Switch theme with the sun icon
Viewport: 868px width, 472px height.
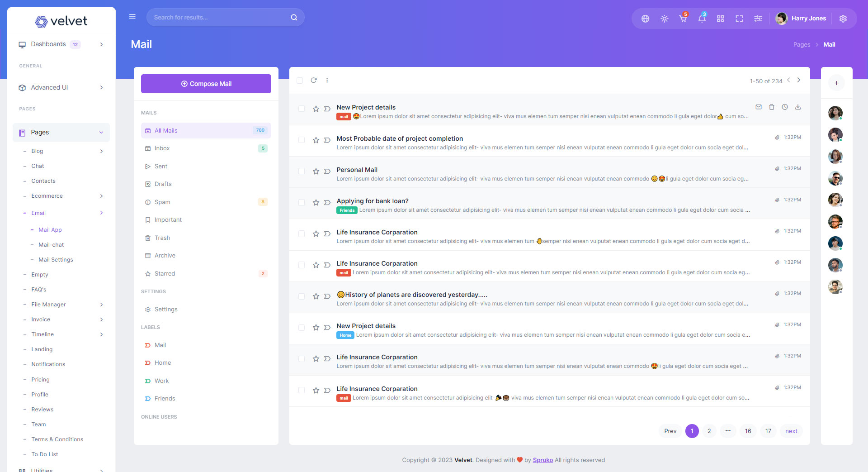coord(664,19)
